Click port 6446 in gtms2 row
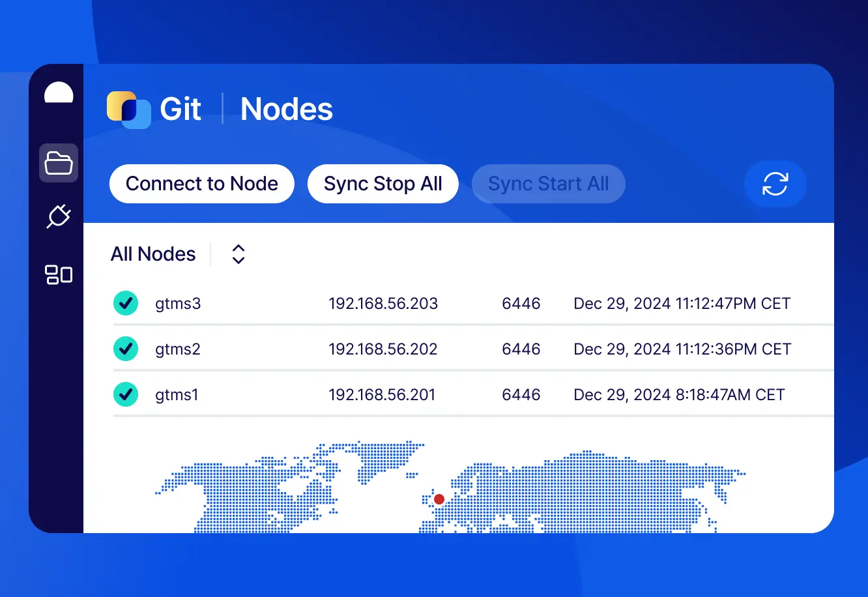 pos(521,349)
